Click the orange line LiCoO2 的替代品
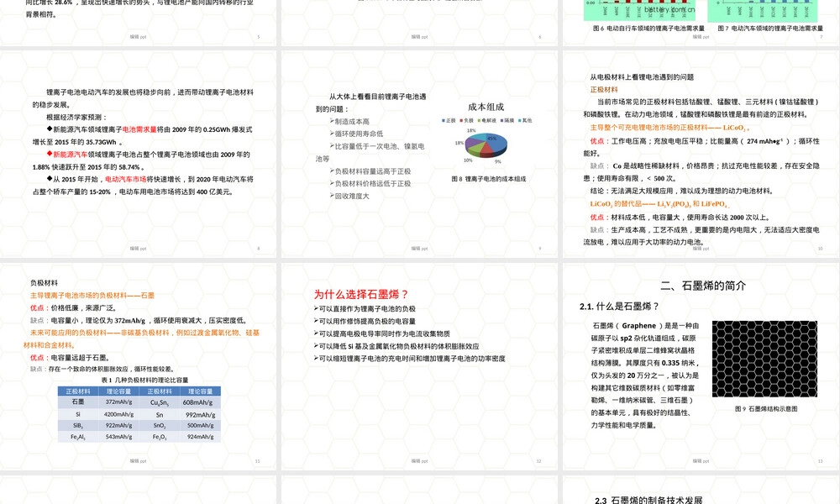 [x=659, y=204]
